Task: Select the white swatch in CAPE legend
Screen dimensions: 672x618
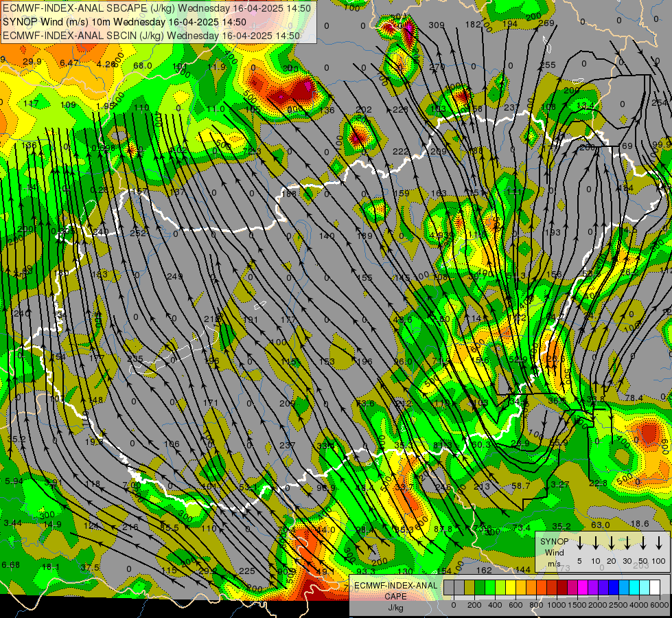Action: tap(654, 588)
